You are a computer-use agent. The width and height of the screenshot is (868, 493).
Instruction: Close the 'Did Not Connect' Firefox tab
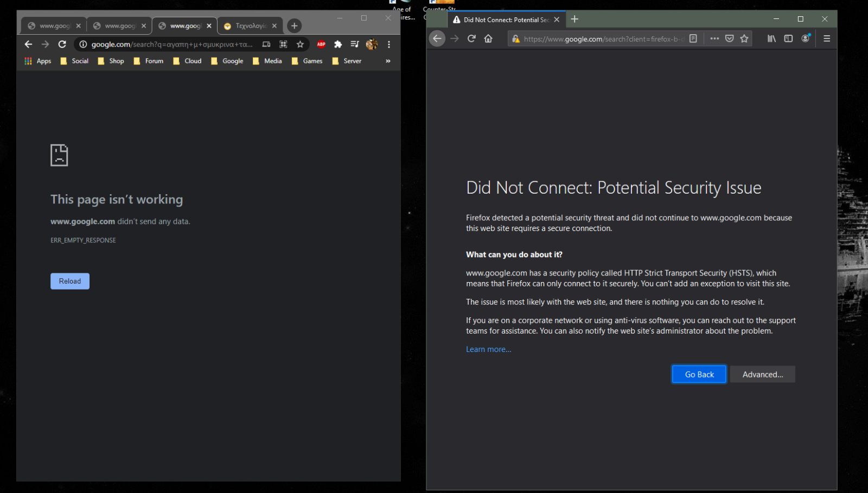[557, 20]
